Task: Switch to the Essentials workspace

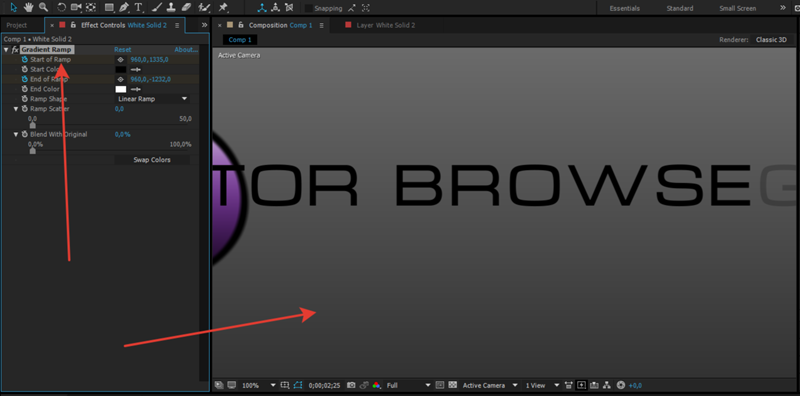Action: [624, 8]
